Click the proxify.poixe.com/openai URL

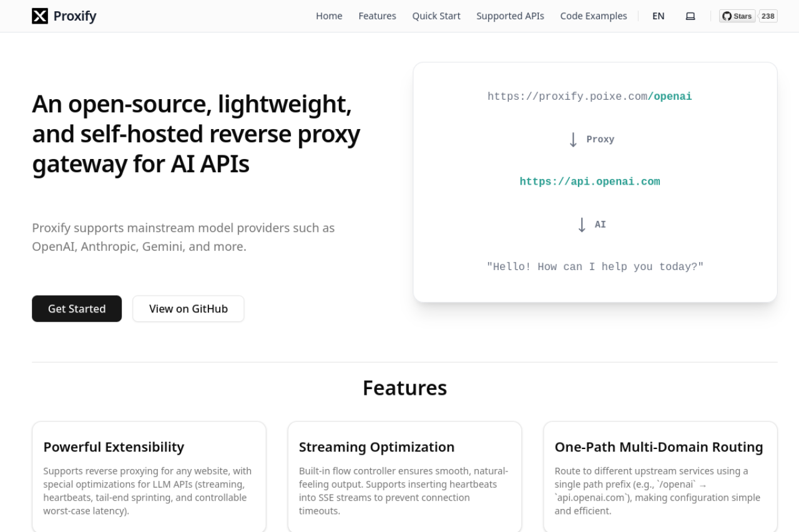coord(589,96)
